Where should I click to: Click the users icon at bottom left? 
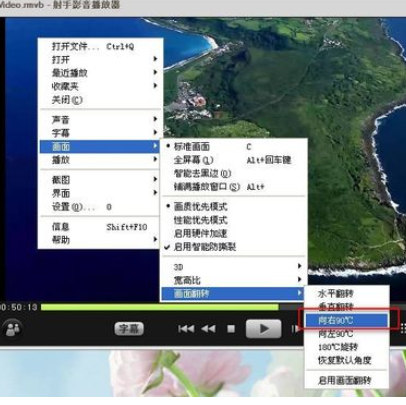click(13, 329)
